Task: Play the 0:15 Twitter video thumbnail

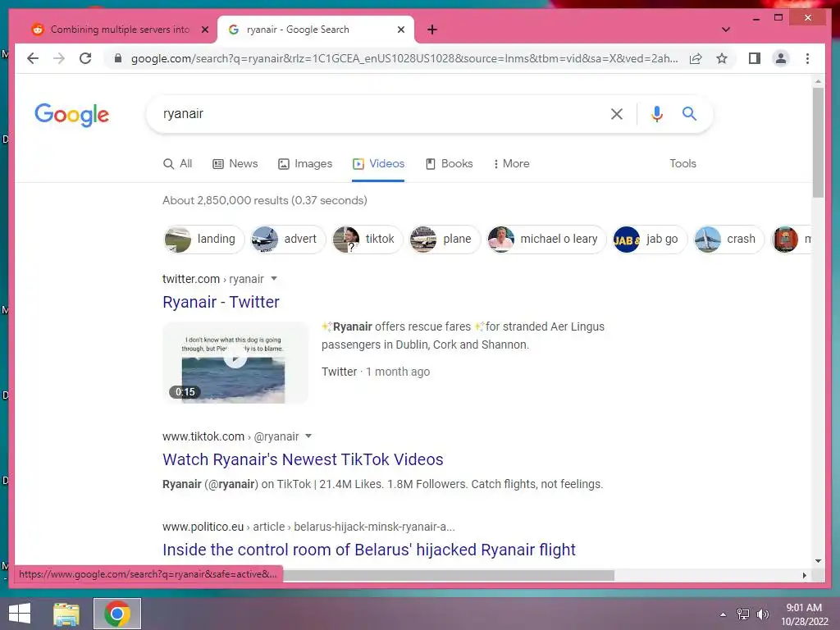Action: tap(235, 362)
